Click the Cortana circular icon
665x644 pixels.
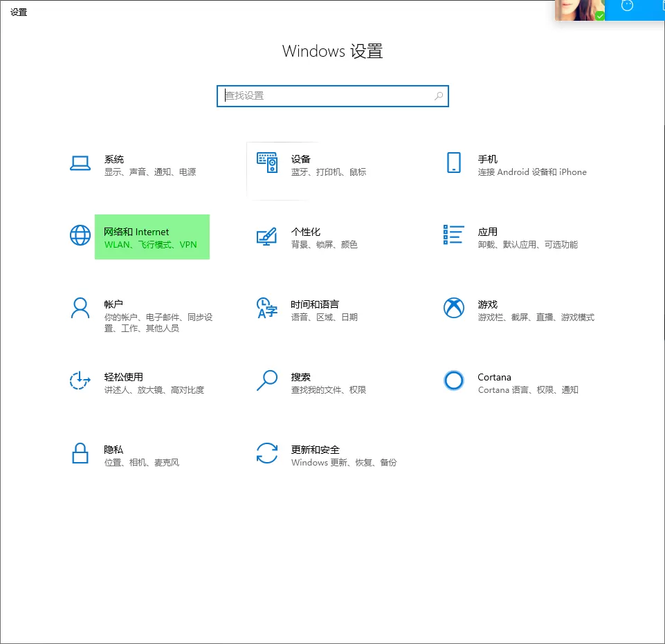pyautogui.click(x=453, y=381)
